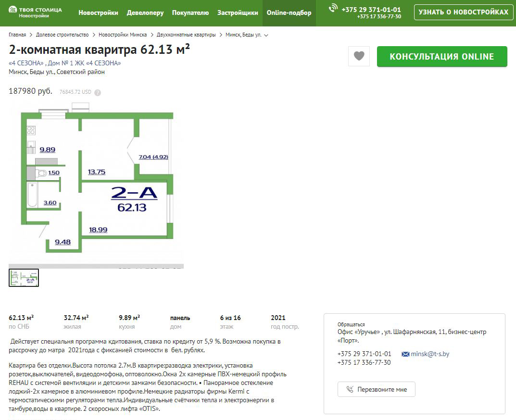Screen dimensions: 516x420
Task: Select the floor plan thumbnail
Action: 24,278
